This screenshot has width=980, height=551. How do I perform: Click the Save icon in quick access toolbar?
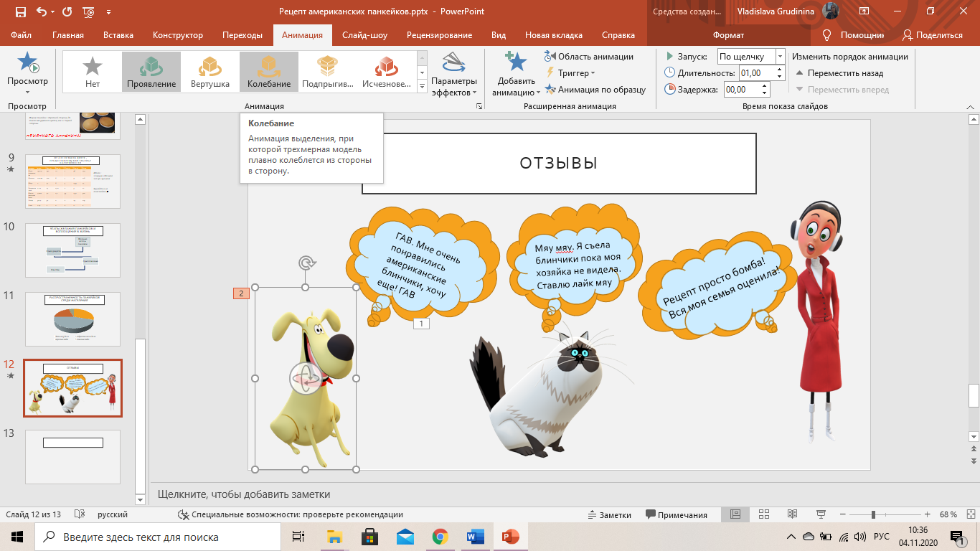coord(20,11)
